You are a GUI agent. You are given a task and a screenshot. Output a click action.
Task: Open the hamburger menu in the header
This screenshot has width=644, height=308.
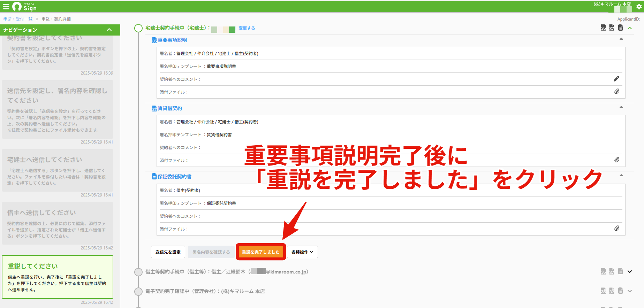pos(6,7)
